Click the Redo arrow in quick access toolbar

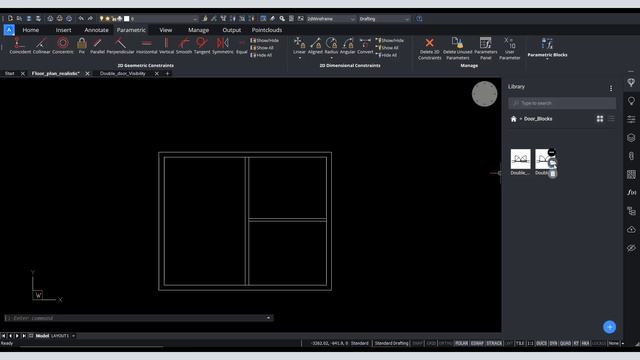[x=90, y=19]
